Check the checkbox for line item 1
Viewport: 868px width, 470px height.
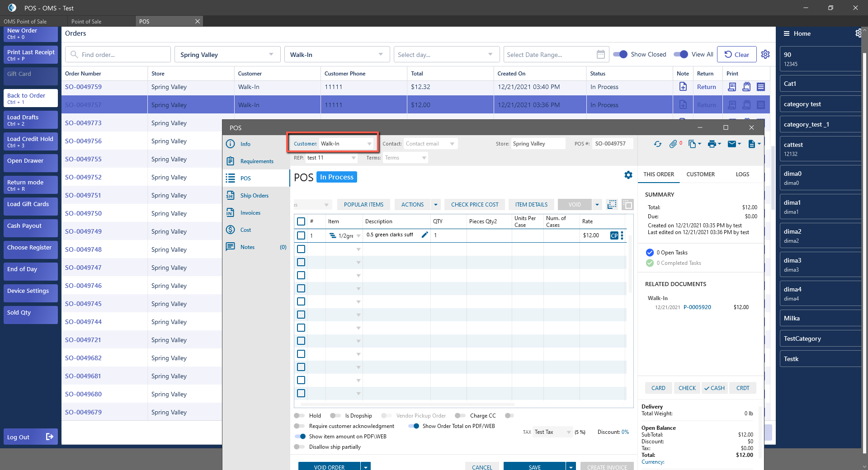click(301, 235)
